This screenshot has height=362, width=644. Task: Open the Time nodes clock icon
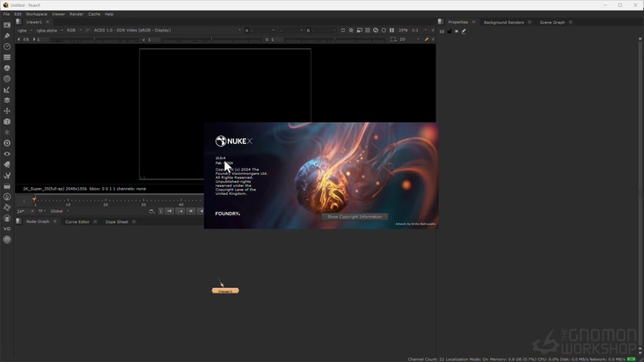click(7, 47)
